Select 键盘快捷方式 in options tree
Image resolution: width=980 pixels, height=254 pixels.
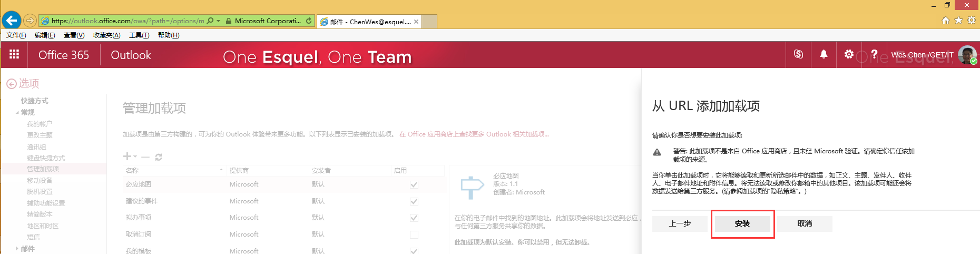point(46,158)
